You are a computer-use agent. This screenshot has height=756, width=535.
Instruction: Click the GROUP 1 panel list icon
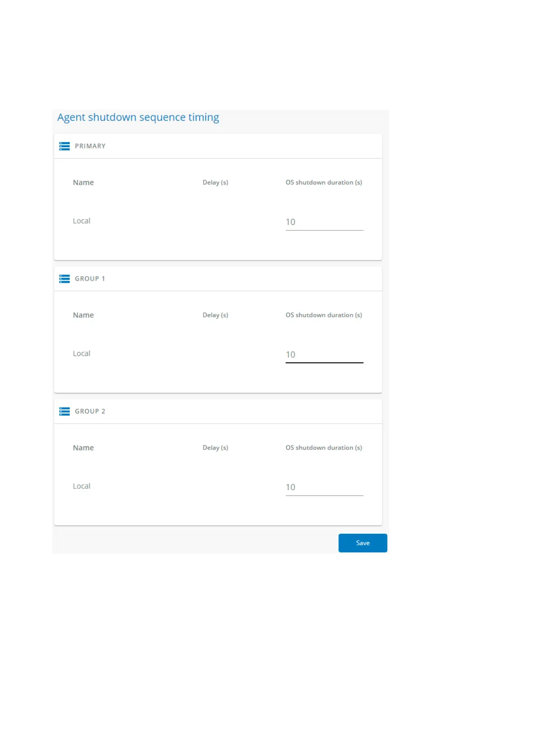pyautogui.click(x=65, y=279)
